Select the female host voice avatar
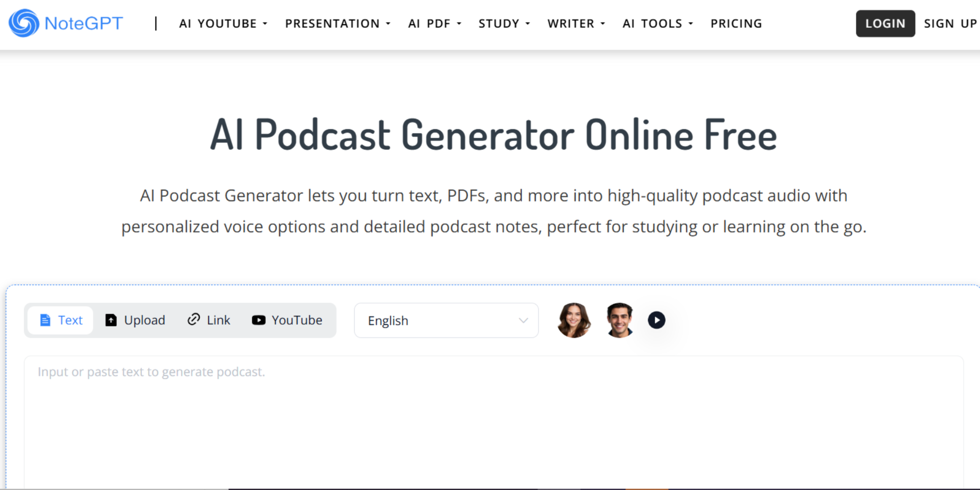The height and width of the screenshot is (490, 980). (574, 320)
